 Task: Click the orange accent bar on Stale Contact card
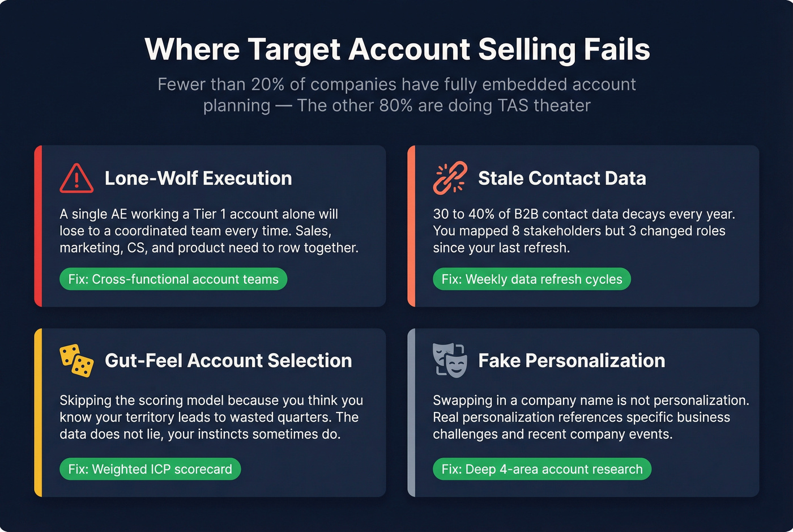[x=411, y=226]
